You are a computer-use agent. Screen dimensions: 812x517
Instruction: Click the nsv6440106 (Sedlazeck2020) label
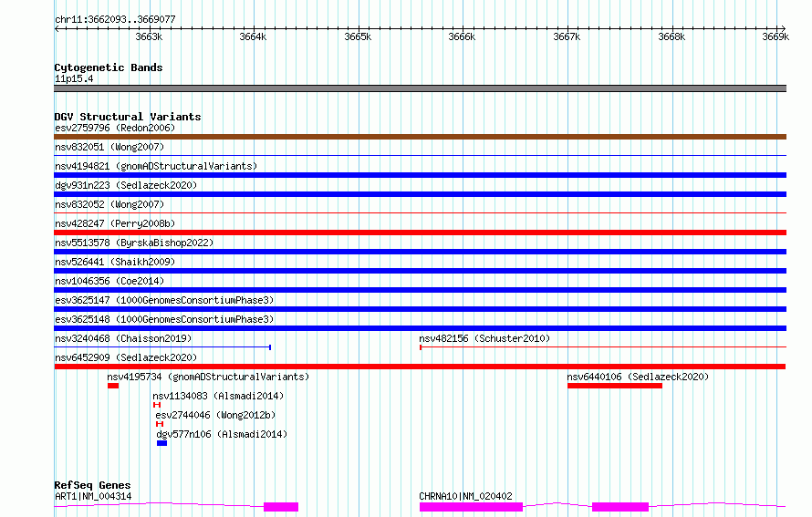pos(638,377)
